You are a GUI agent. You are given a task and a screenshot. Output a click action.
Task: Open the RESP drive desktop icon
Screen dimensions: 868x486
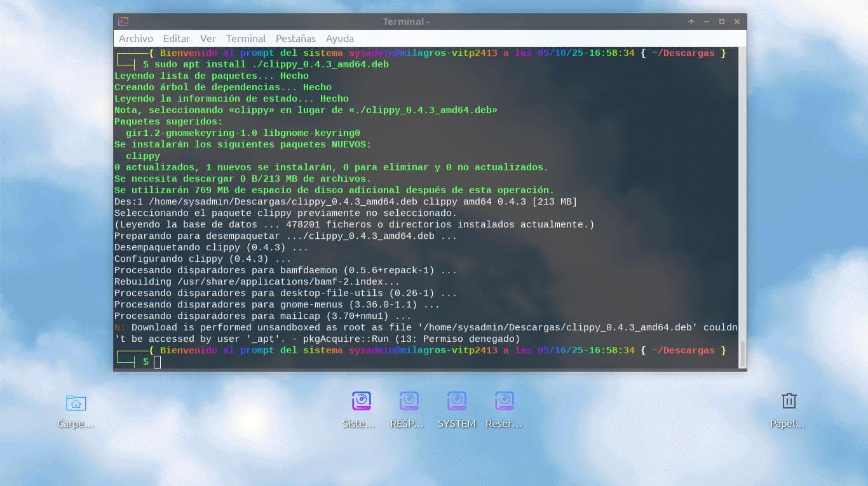pos(409,410)
